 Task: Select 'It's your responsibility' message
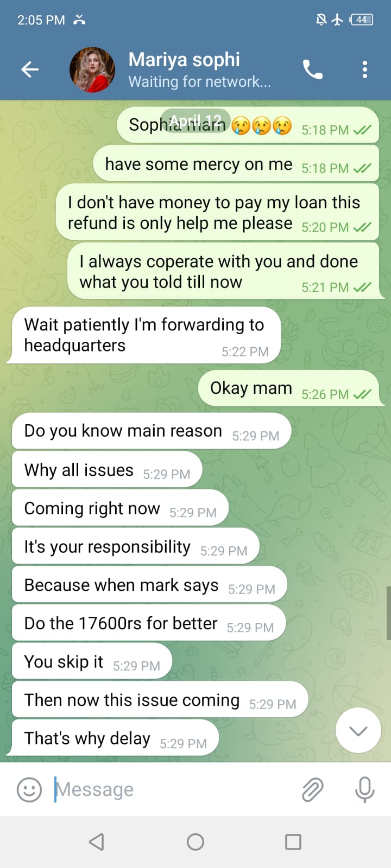pyautogui.click(x=135, y=547)
